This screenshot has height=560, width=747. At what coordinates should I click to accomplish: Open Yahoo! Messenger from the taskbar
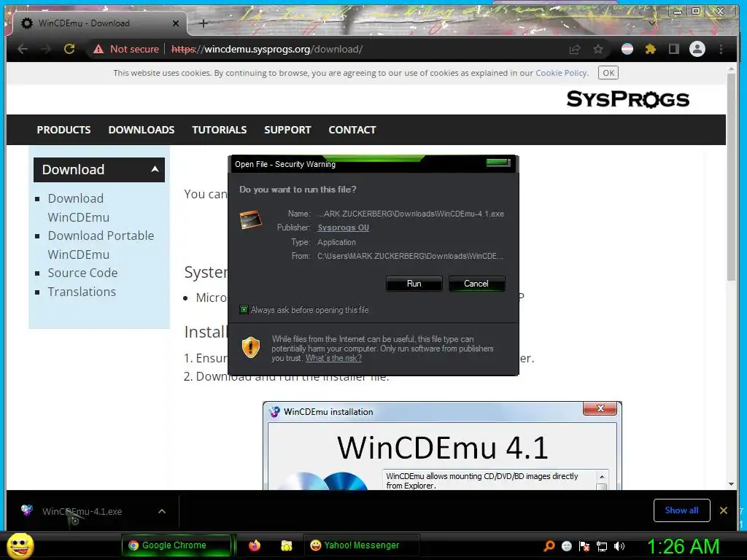pyautogui.click(x=361, y=545)
